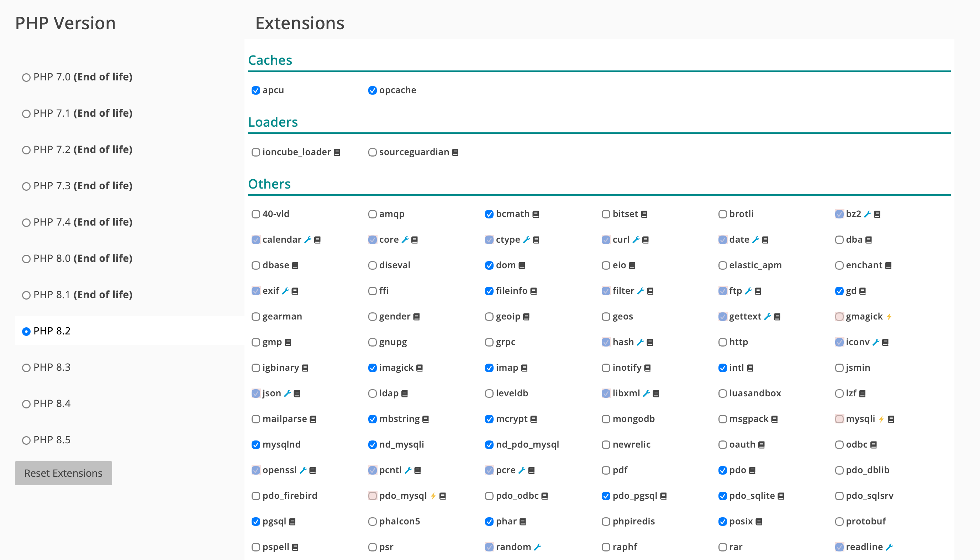Open the book icon next to date
Viewport: 980px width, 560px height.
[765, 241]
